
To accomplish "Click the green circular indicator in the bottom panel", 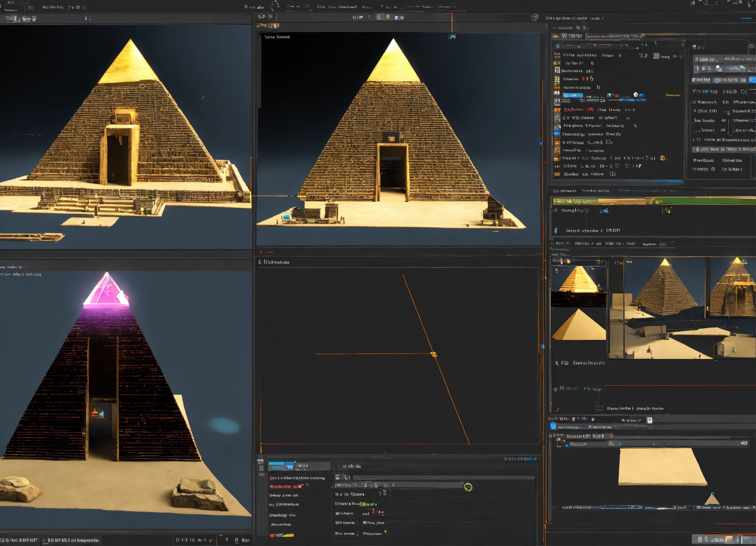I will pyautogui.click(x=468, y=487).
